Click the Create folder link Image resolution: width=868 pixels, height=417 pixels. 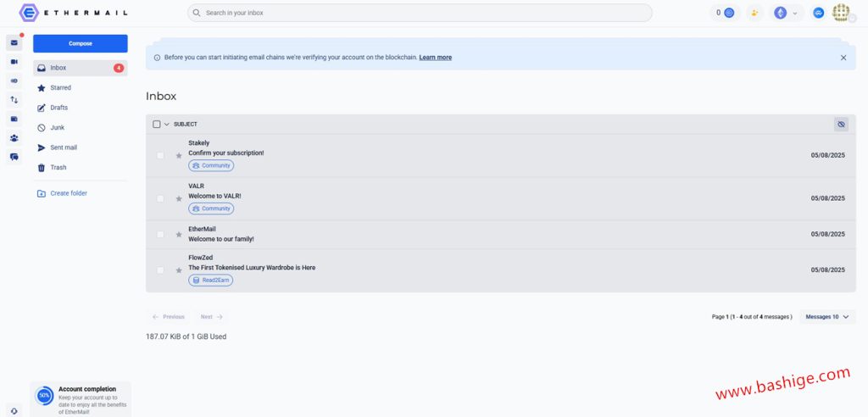pyautogui.click(x=62, y=194)
